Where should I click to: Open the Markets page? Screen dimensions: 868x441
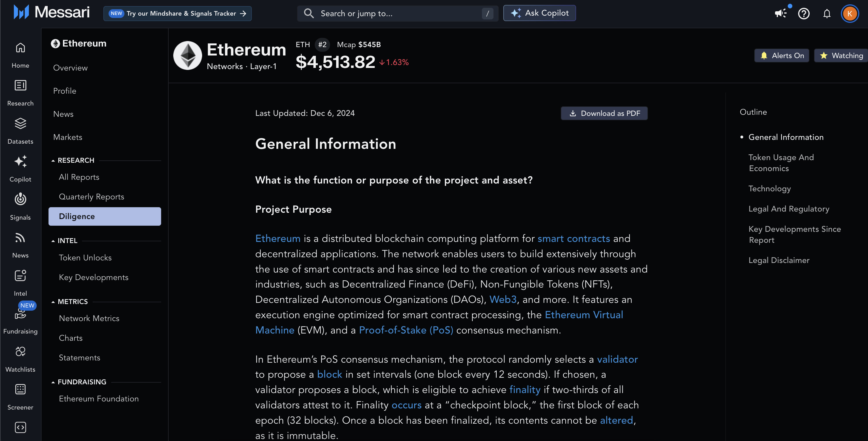[x=68, y=137]
